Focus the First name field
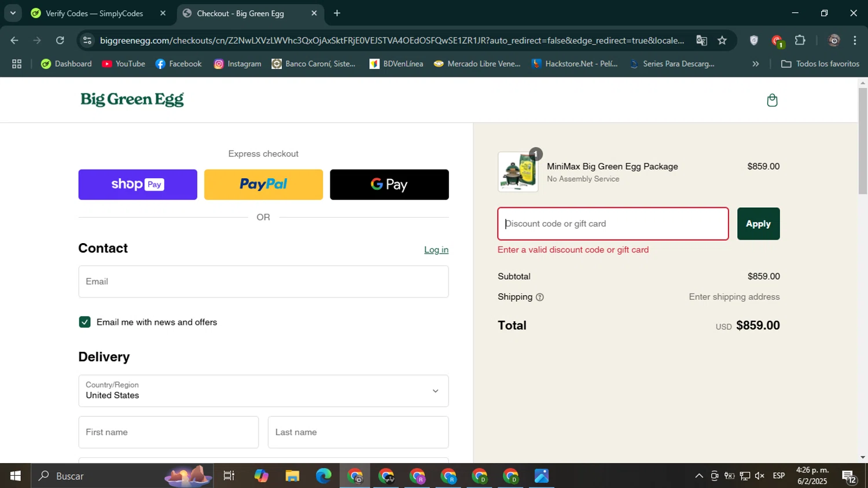This screenshot has width=868, height=488. coord(168,432)
